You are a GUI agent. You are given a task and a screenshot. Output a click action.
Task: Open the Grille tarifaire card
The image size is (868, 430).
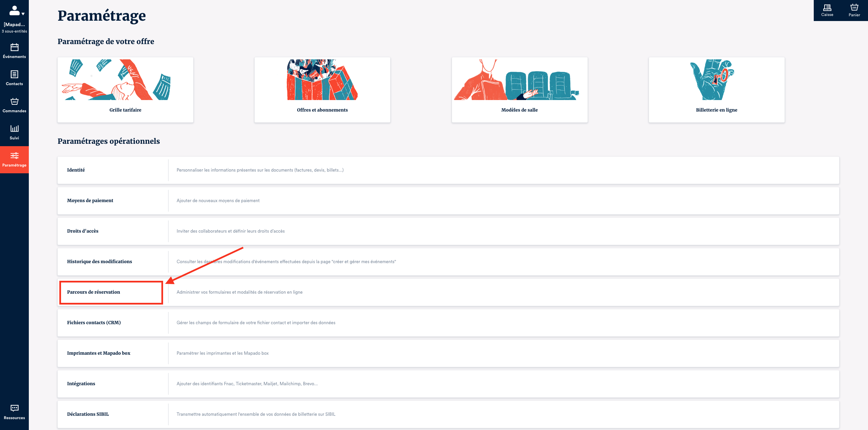tap(125, 90)
